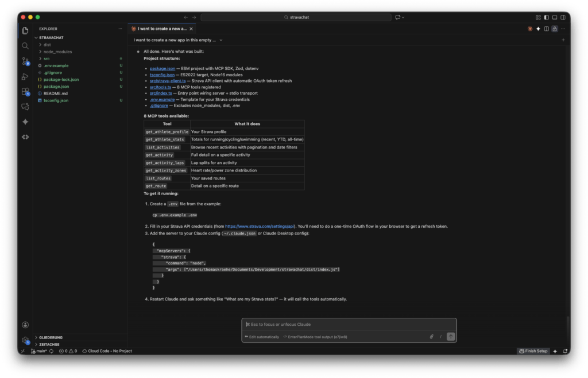Expand the ZEITACHSE section
The height and width of the screenshot is (378, 588).
49,344
